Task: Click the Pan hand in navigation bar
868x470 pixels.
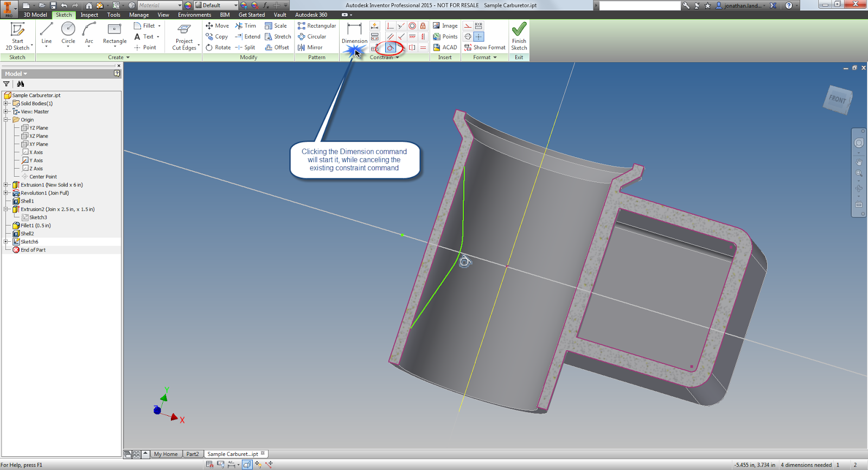Action: click(x=859, y=162)
